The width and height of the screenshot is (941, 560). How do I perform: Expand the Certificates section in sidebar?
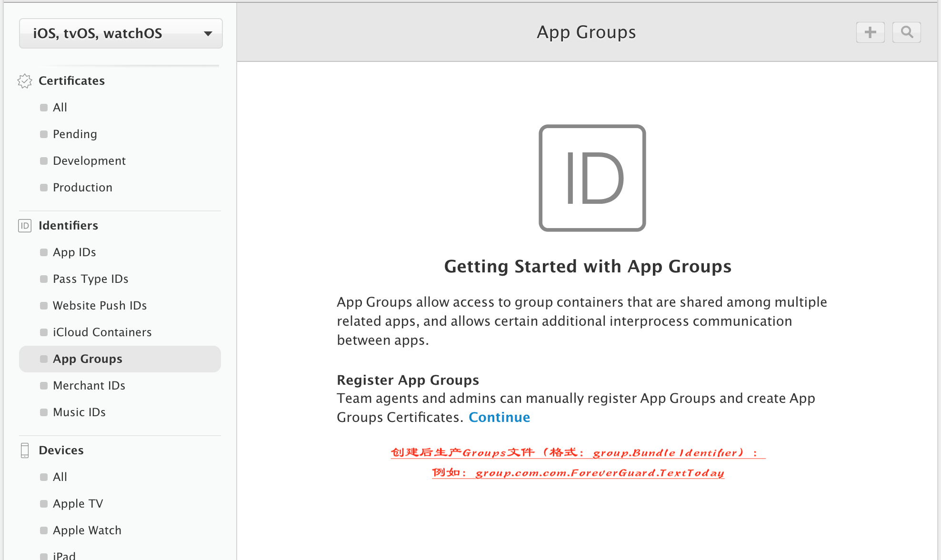(x=71, y=80)
